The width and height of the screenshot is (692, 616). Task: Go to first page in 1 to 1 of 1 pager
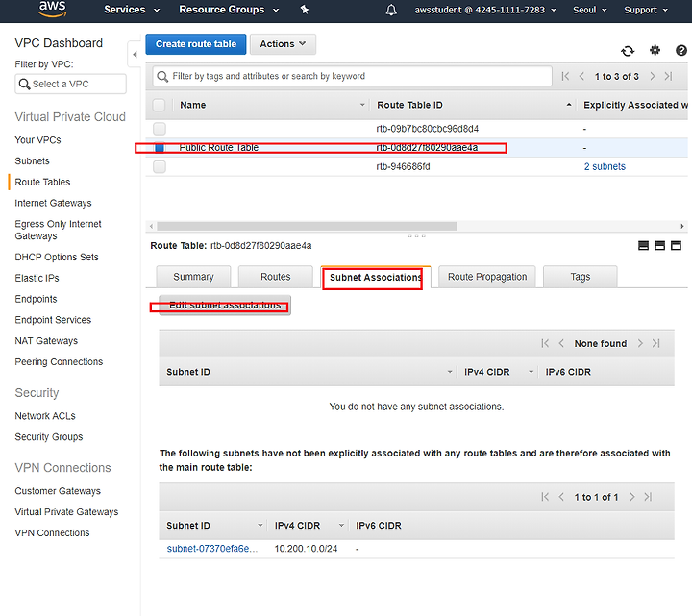click(x=545, y=497)
